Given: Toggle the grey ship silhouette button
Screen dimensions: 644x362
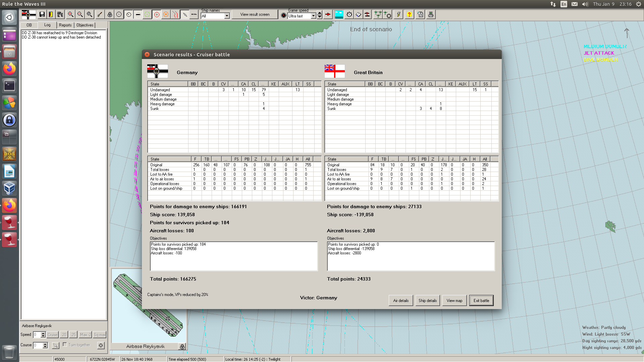Looking at the screenshot, I should pos(185,14).
